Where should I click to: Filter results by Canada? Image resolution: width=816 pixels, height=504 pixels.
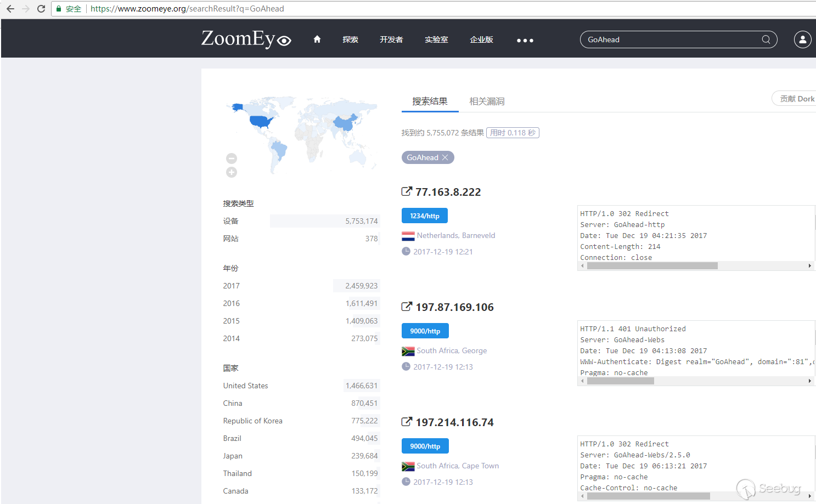click(301, 491)
